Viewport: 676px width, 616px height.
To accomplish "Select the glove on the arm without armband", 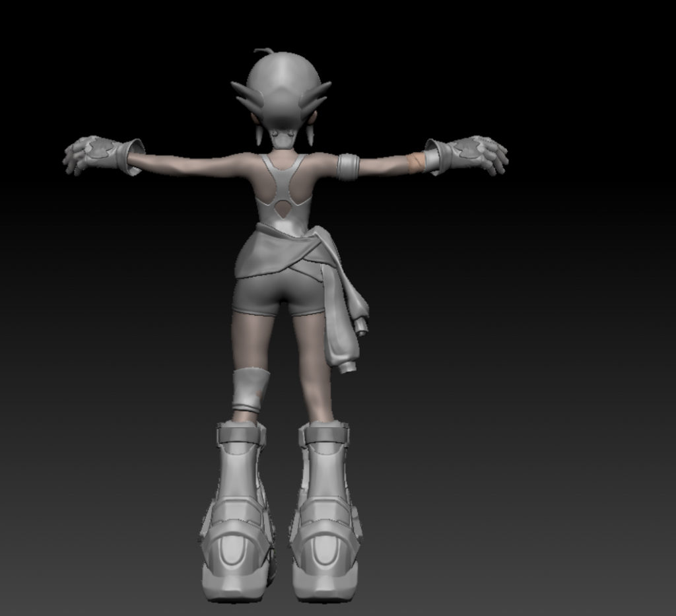I will pyautogui.click(x=99, y=153).
